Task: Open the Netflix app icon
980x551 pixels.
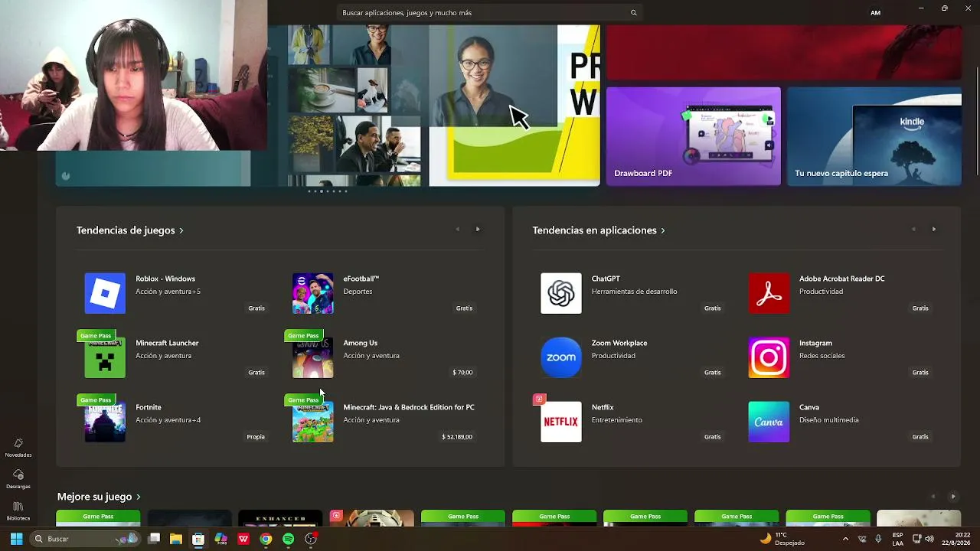Action: (x=561, y=422)
